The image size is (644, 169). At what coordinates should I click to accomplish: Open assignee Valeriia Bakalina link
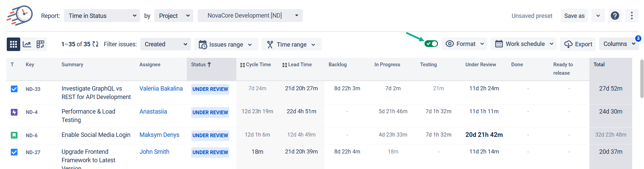click(x=161, y=89)
